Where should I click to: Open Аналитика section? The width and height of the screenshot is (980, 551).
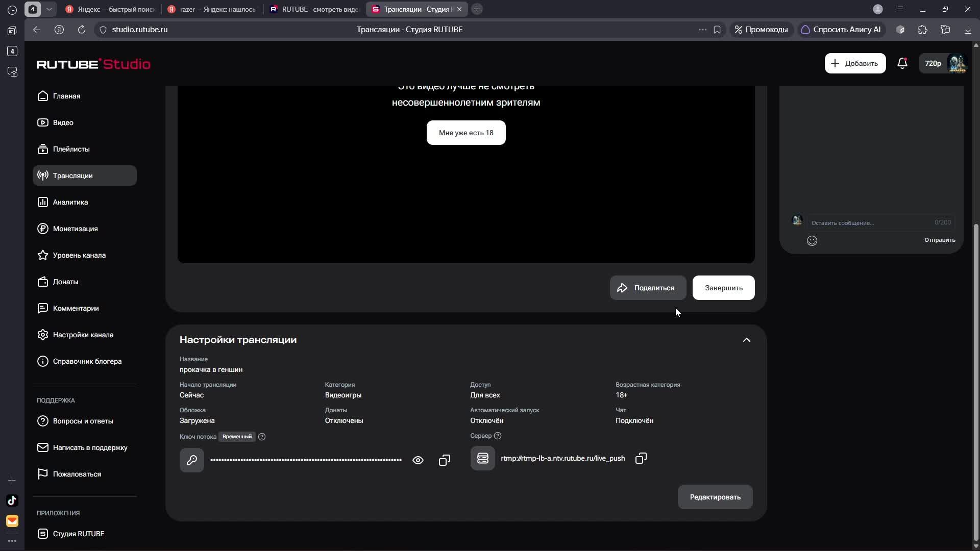pyautogui.click(x=85, y=202)
